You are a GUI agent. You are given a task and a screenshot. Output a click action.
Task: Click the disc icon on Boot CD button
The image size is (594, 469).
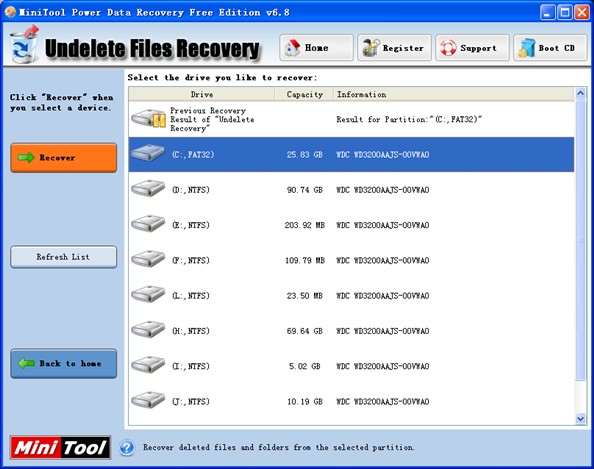pyautogui.click(x=527, y=48)
